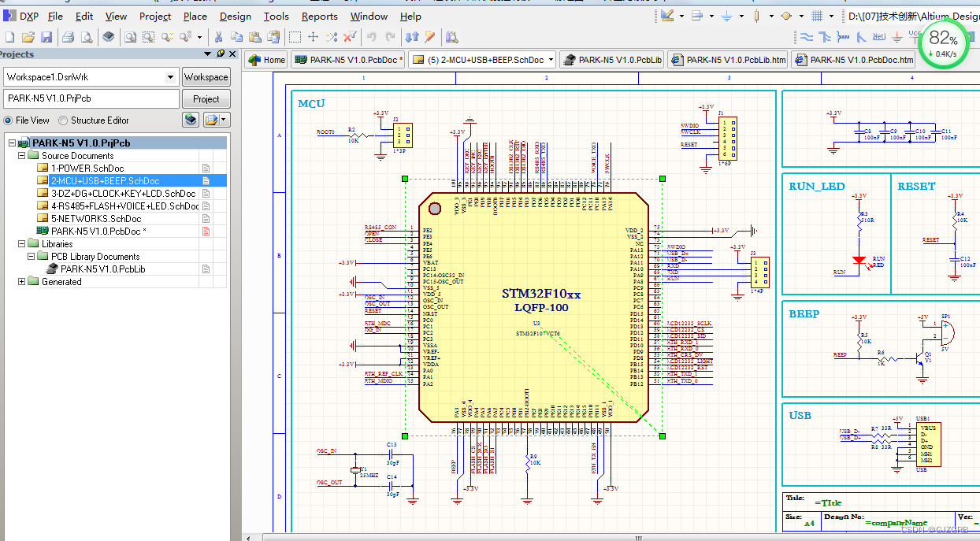The image size is (980, 541).
Task: Open the Design menu
Action: [x=236, y=16]
